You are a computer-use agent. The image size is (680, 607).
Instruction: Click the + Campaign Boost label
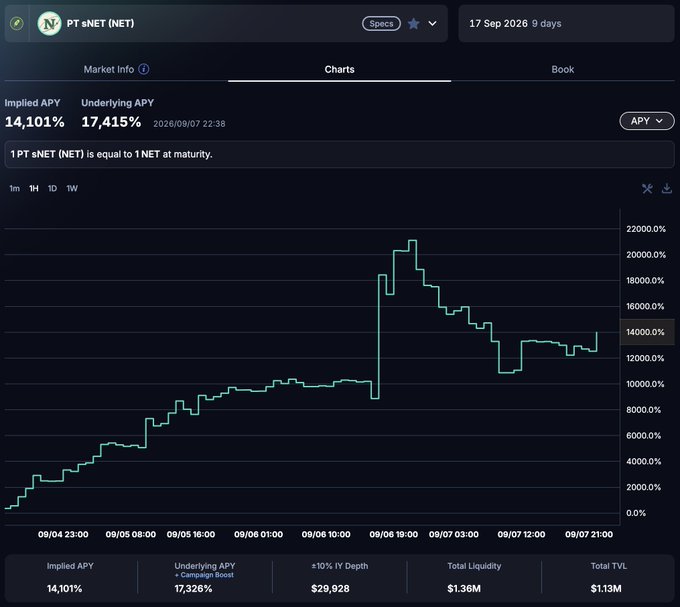click(x=204, y=575)
